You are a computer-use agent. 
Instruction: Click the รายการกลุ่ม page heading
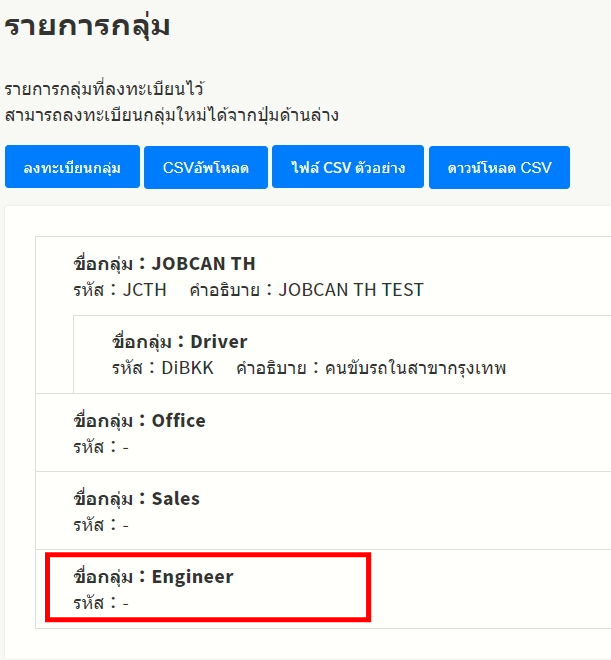pyautogui.click(x=86, y=26)
